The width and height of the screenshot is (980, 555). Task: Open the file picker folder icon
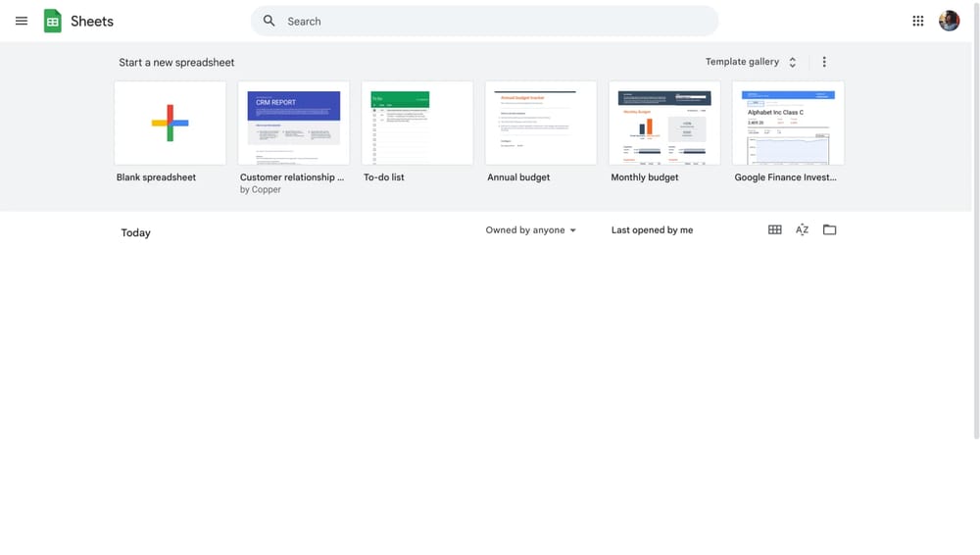[830, 229]
